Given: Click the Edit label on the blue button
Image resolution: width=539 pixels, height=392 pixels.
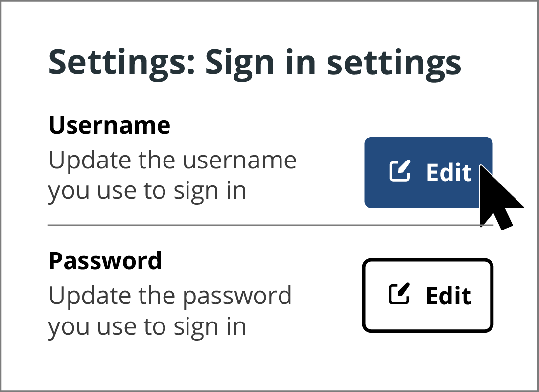Looking at the screenshot, I should click(448, 172).
